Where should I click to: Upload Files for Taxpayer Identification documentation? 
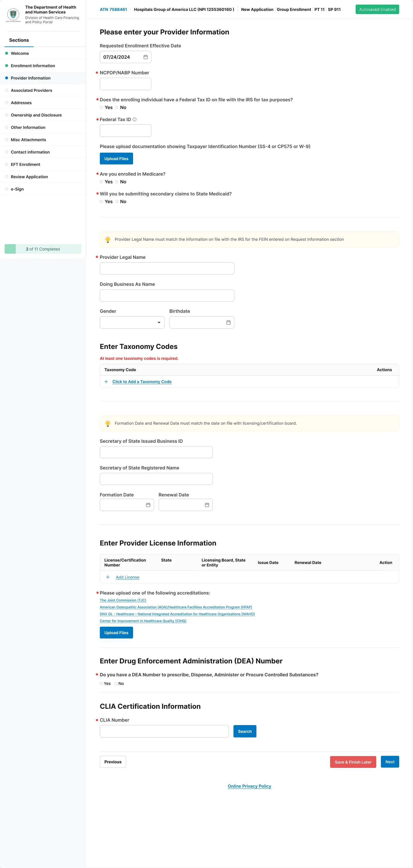(116, 159)
